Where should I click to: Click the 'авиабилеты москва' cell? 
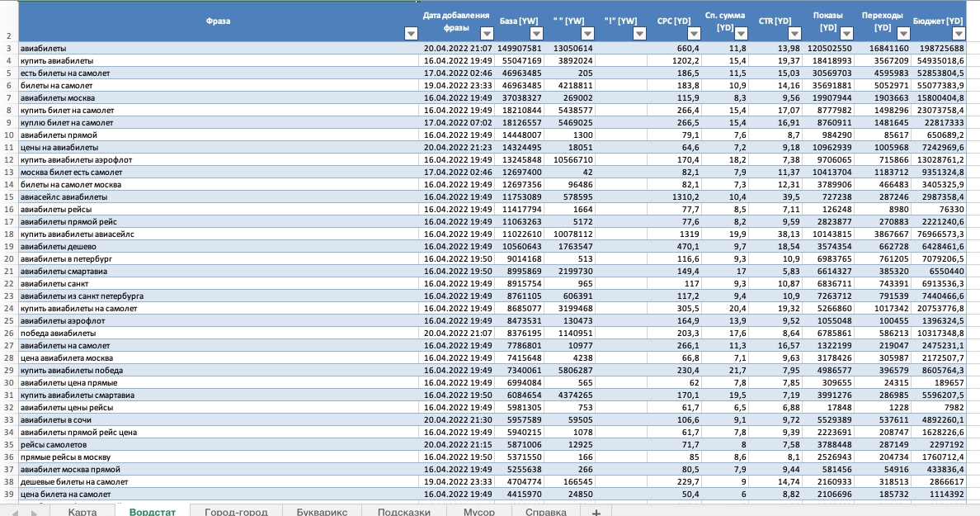click(x=218, y=97)
